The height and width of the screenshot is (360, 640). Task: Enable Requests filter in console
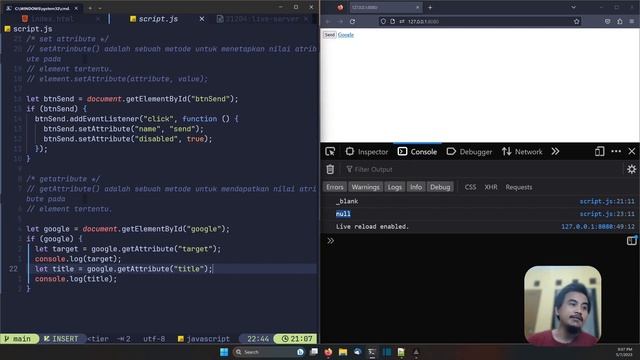(x=519, y=187)
